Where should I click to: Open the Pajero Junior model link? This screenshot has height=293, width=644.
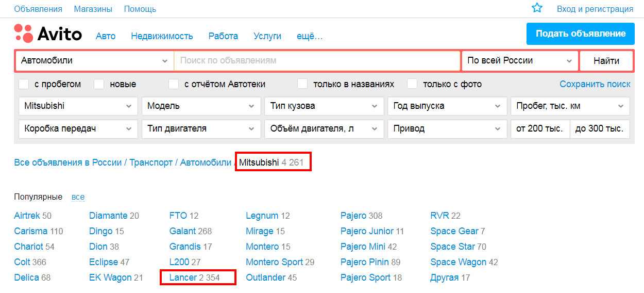367,231
